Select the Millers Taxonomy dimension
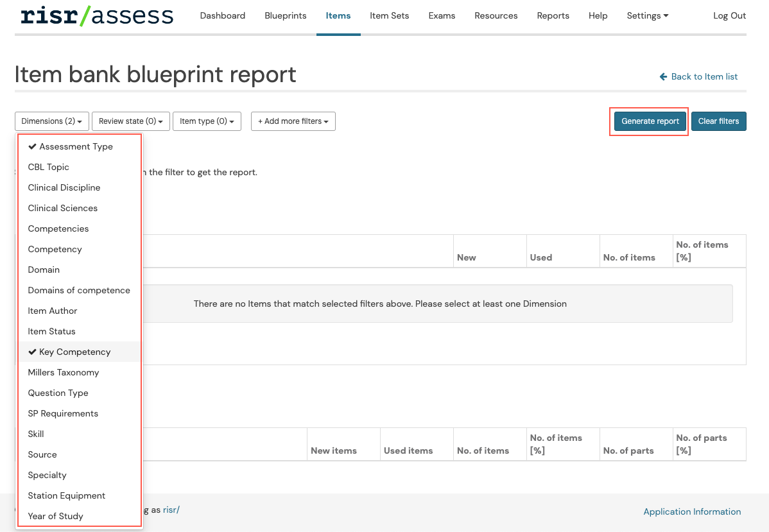769x532 pixels. [64, 372]
